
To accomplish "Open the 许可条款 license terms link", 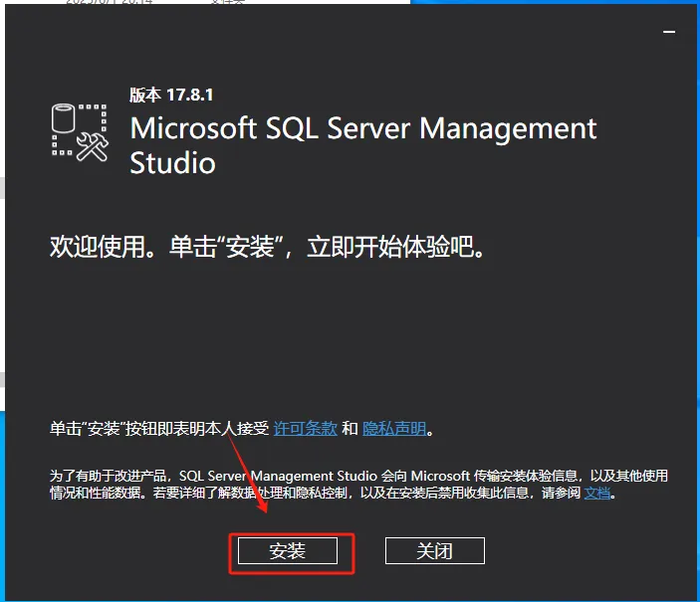I will [305, 429].
